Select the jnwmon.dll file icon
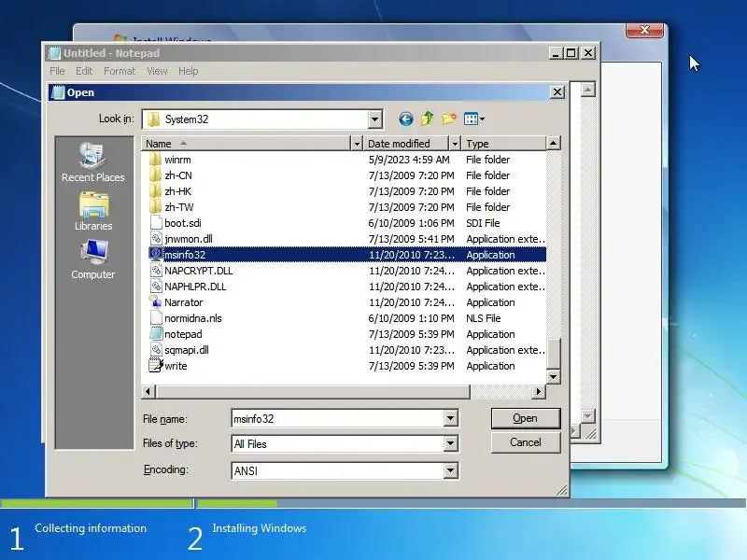 [x=156, y=239]
